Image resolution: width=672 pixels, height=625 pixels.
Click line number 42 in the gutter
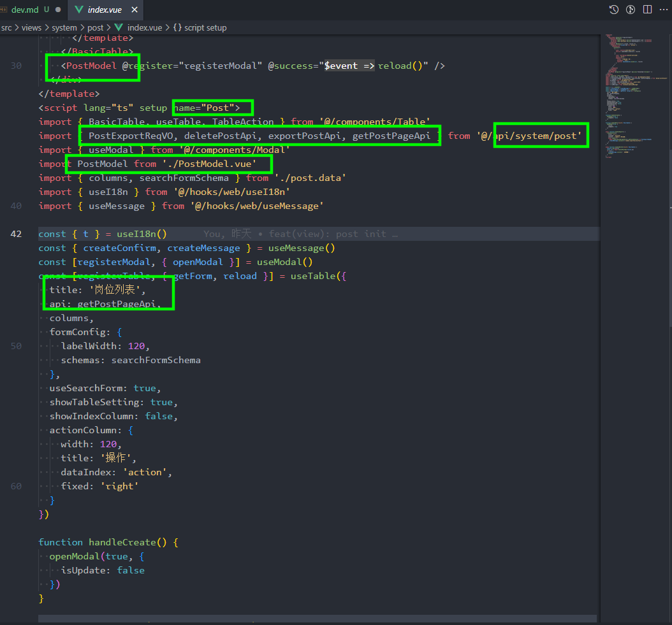(16, 234)
